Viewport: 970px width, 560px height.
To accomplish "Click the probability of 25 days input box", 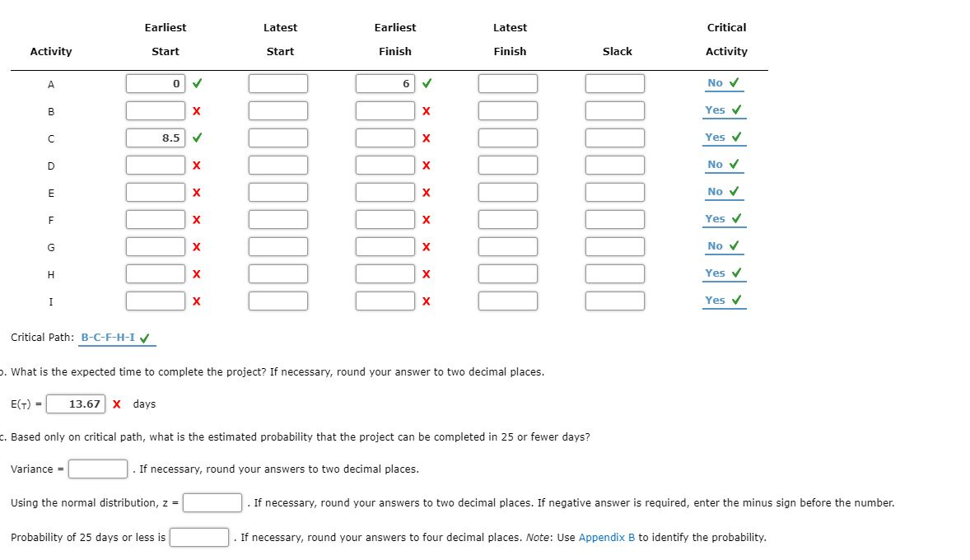I will pyautogui.click(x=199, y=537).
